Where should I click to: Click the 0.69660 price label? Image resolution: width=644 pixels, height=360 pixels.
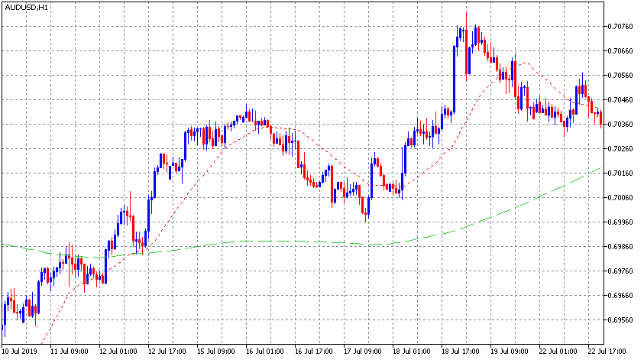pyautogui.click(x=620, y=296)
